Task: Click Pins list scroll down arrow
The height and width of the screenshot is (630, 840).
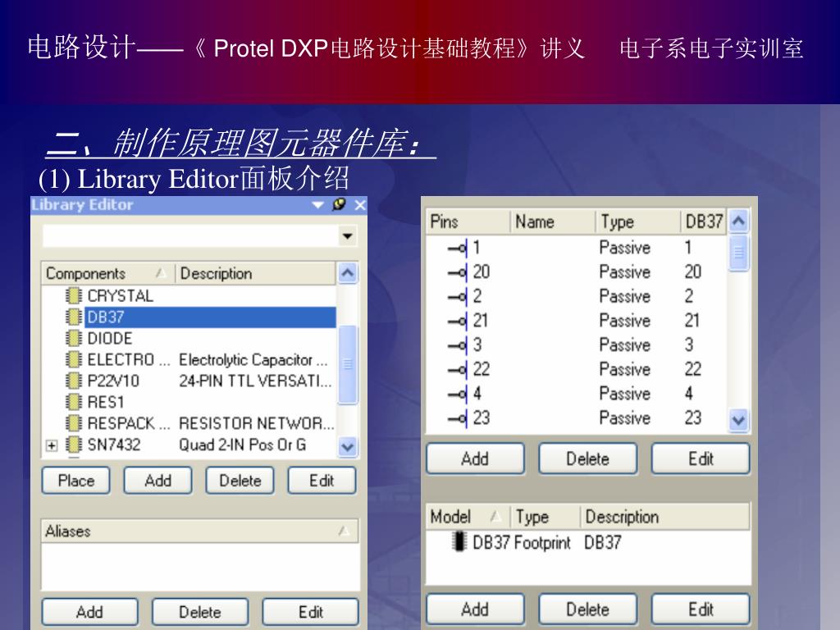Action: tap(739, 420)
